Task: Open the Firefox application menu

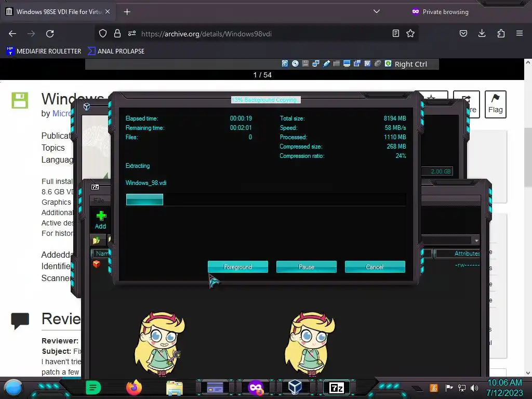Action: (520, 33)
